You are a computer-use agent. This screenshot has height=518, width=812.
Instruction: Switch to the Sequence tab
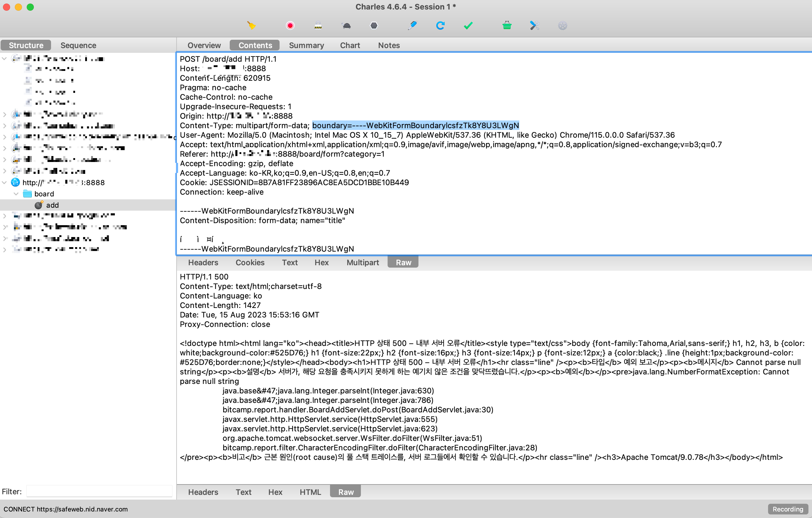78,45
